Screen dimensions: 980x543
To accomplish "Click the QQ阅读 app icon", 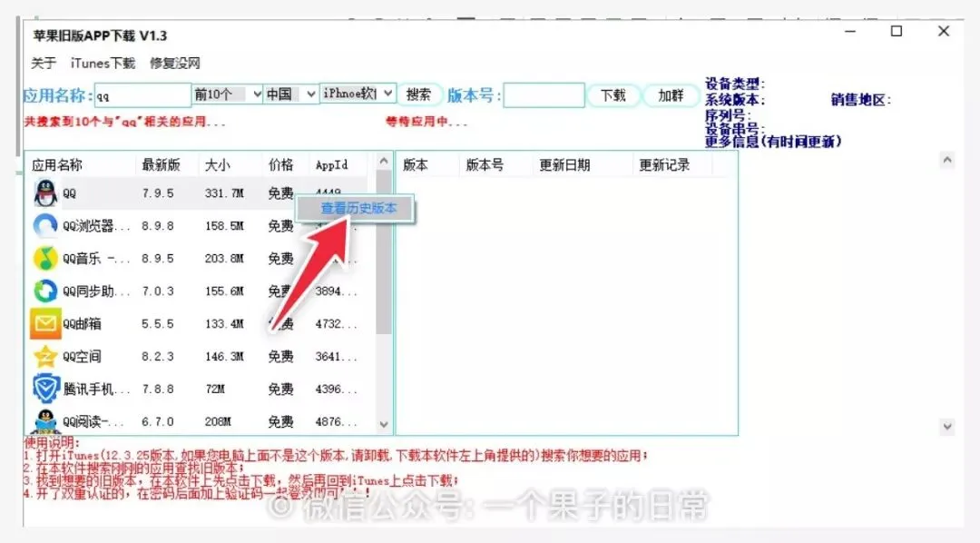I will (x=45, y=421).
